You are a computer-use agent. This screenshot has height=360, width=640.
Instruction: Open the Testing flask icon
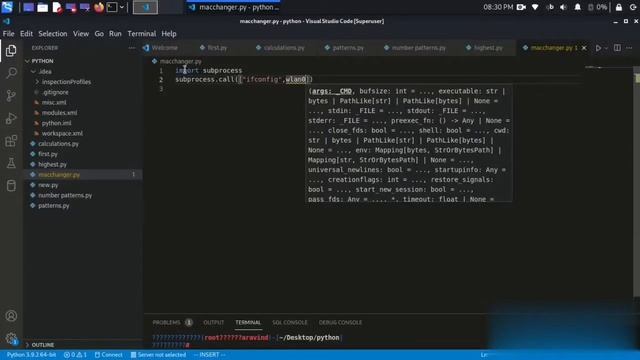point(11,163)
